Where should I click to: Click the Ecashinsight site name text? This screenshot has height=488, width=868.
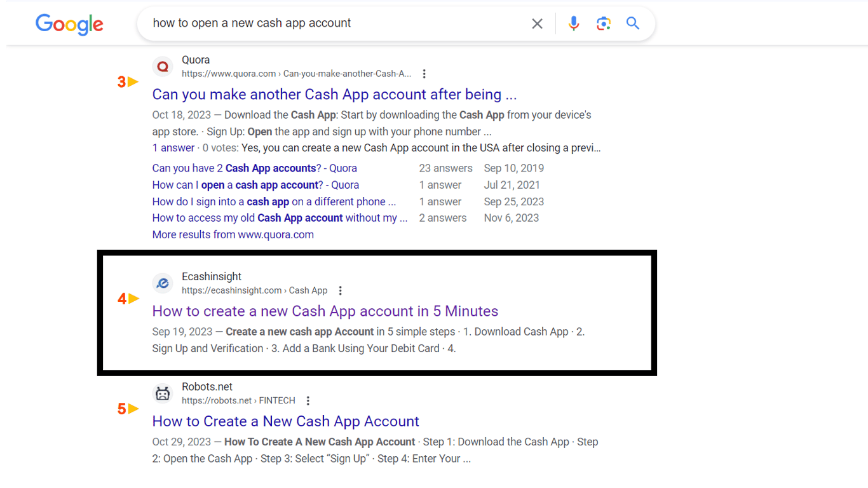[212, 276]
